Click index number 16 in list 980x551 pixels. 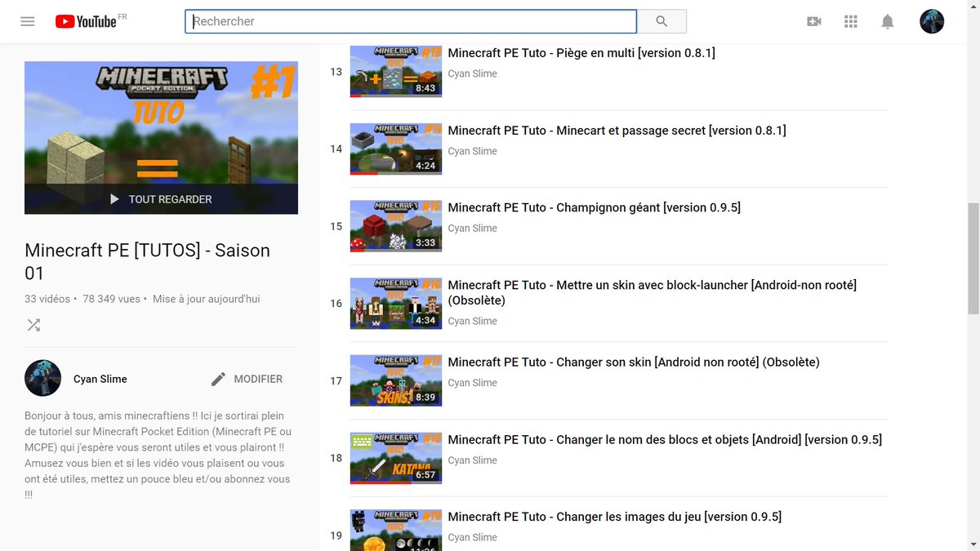point(336,304)
